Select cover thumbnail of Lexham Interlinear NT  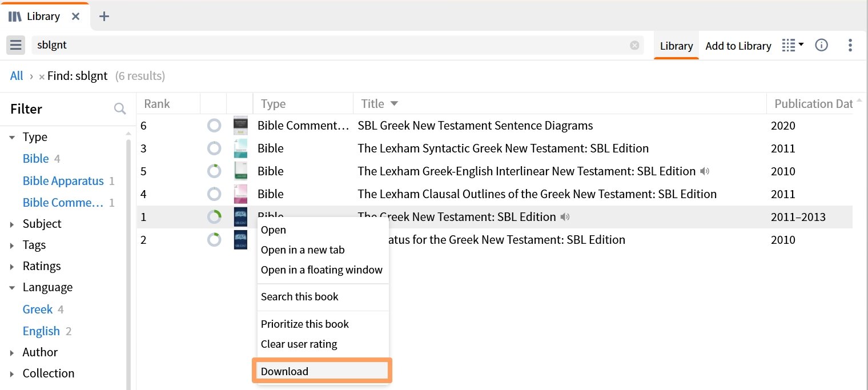(x=240, y=171)
